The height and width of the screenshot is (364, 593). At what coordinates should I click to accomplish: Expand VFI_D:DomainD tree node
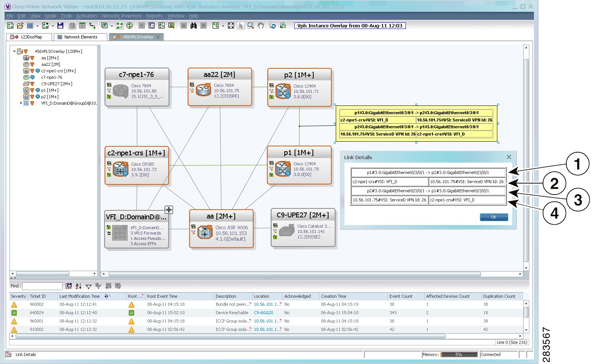coord(21,103)
